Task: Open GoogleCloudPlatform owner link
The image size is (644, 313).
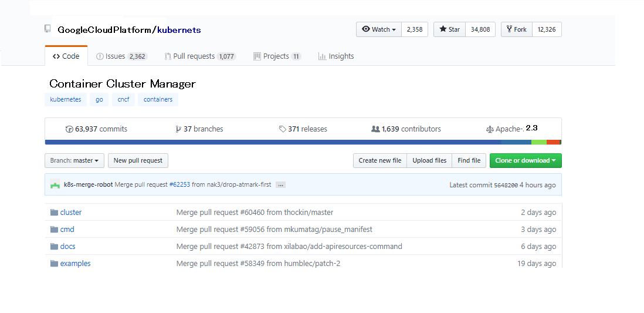Action: [x=104, y=29]
